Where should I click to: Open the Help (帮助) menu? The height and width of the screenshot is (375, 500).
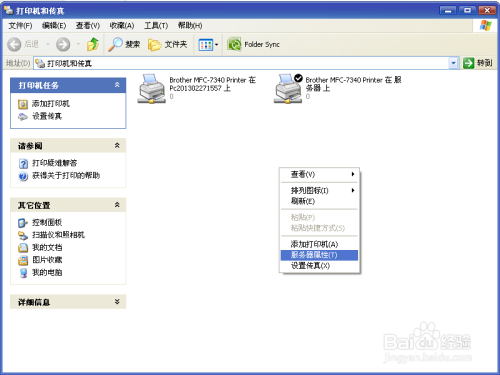190,26
